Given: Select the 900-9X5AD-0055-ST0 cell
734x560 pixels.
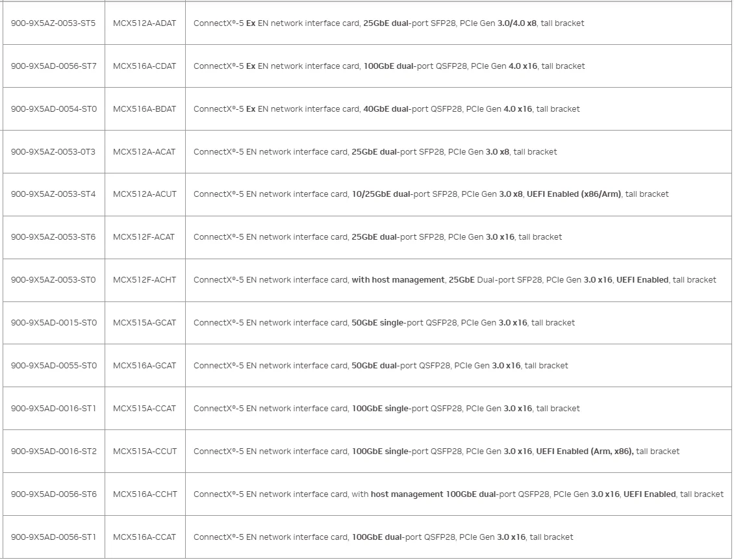Looking at the screenshot, I should point(54,366).
